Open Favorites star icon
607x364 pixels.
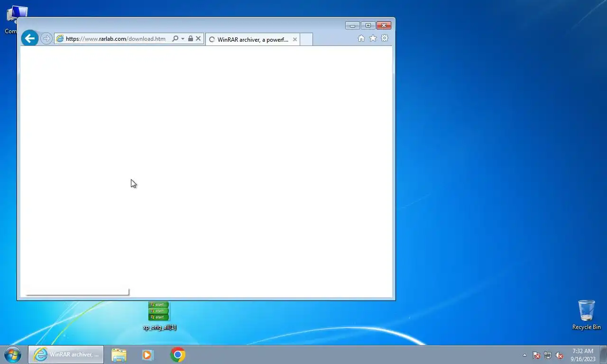(x=373, y=38)
